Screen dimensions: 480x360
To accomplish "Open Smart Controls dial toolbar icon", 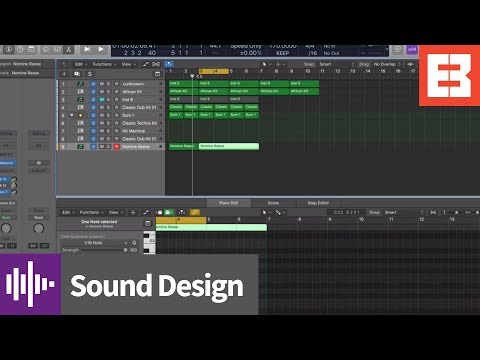I will coord(45,50).
